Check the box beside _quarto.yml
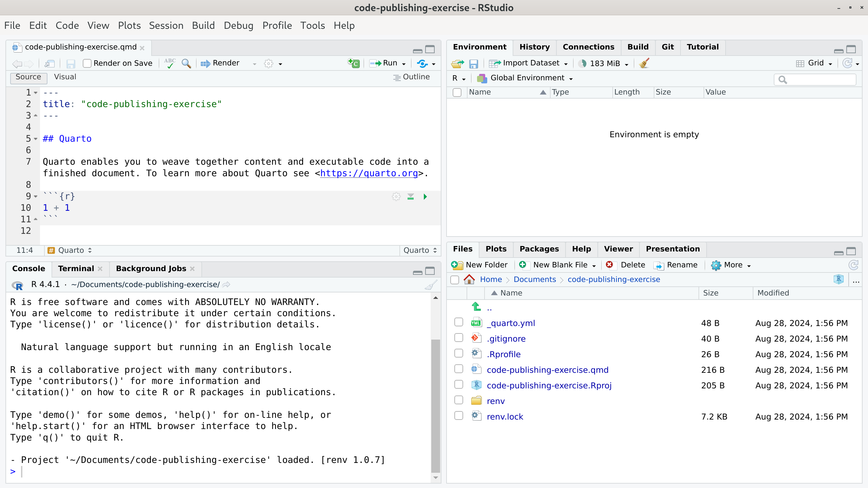Screen dimensions: 868x488 pyautogui.click(x=459, y=322)
